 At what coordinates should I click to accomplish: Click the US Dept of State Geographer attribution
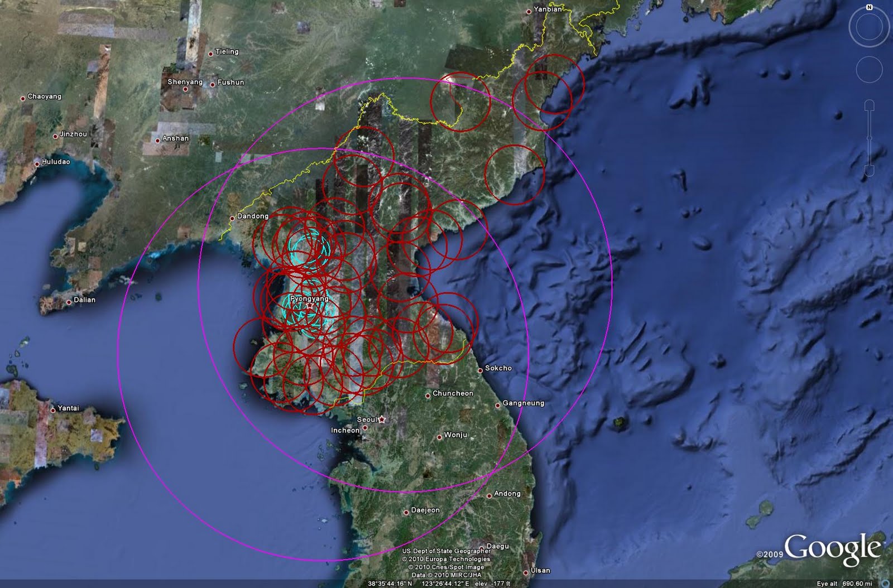click(446, 551)
